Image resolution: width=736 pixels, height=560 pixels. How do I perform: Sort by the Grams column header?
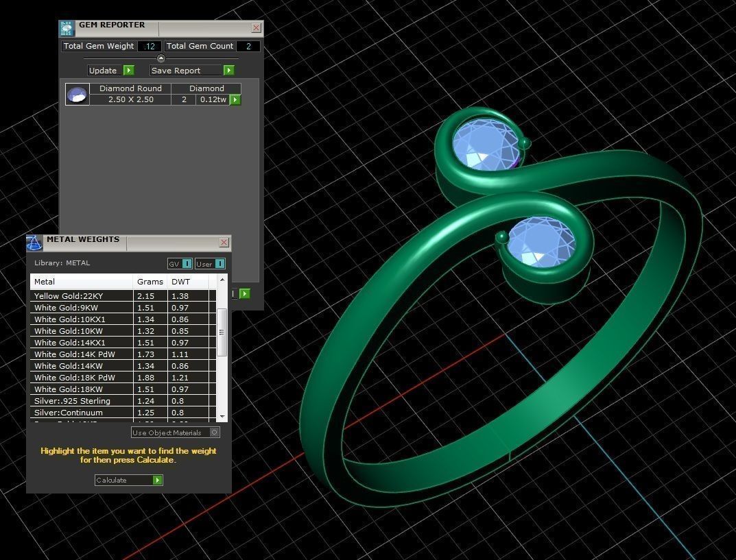coord(150,282)
